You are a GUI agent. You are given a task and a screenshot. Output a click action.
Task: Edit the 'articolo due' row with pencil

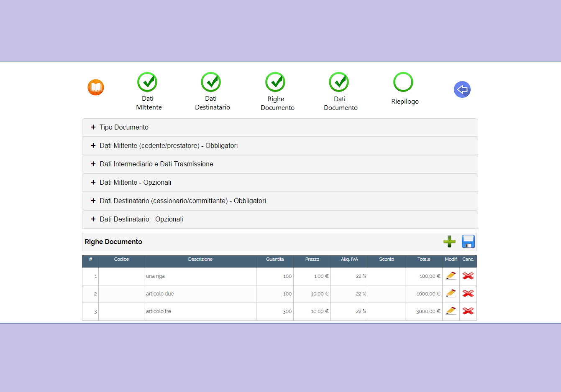coord(451,293)
